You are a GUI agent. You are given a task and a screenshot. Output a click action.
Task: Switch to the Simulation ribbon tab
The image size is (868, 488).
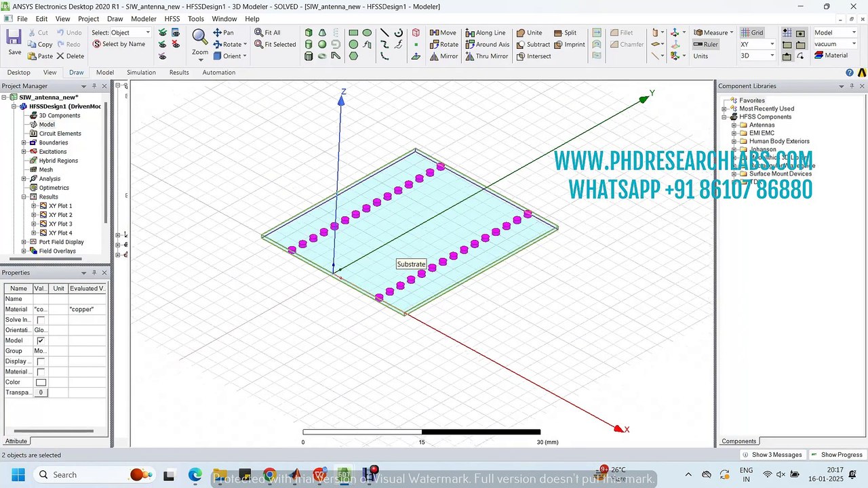point(141,73)
